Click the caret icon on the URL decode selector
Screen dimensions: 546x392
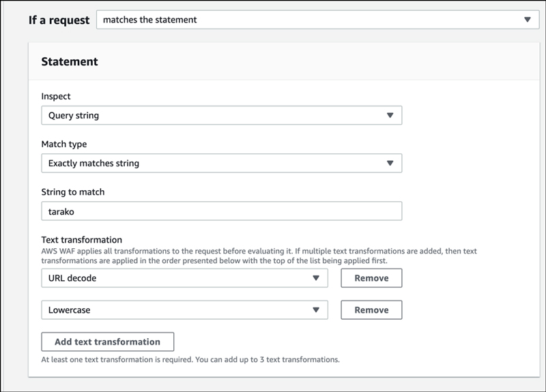tap(316, 278)
